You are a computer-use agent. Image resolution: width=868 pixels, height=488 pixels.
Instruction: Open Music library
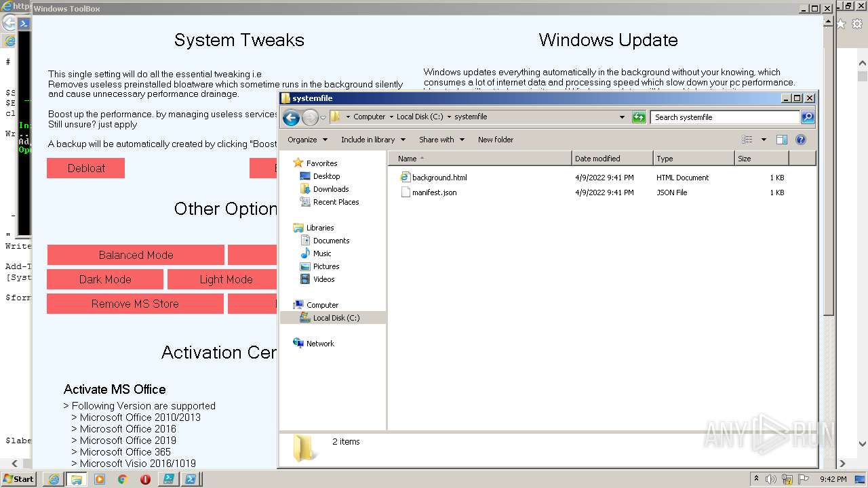pyautogui.click(x=322, y=253)
